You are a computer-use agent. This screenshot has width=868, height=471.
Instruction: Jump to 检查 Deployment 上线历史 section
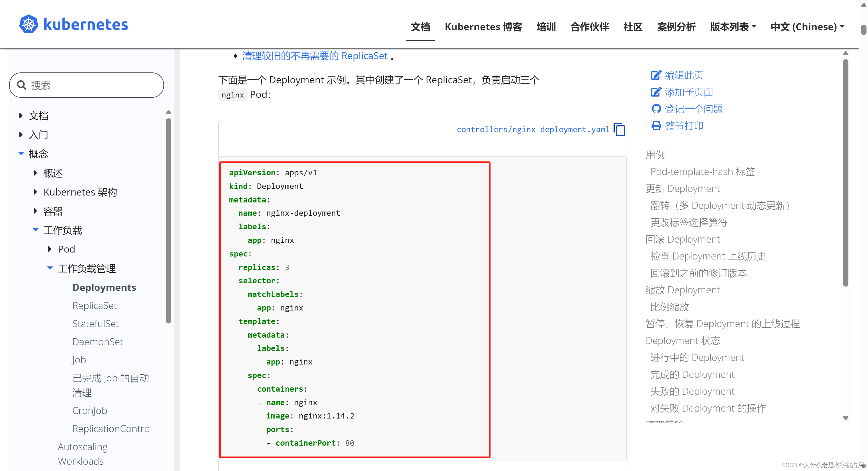708,256
